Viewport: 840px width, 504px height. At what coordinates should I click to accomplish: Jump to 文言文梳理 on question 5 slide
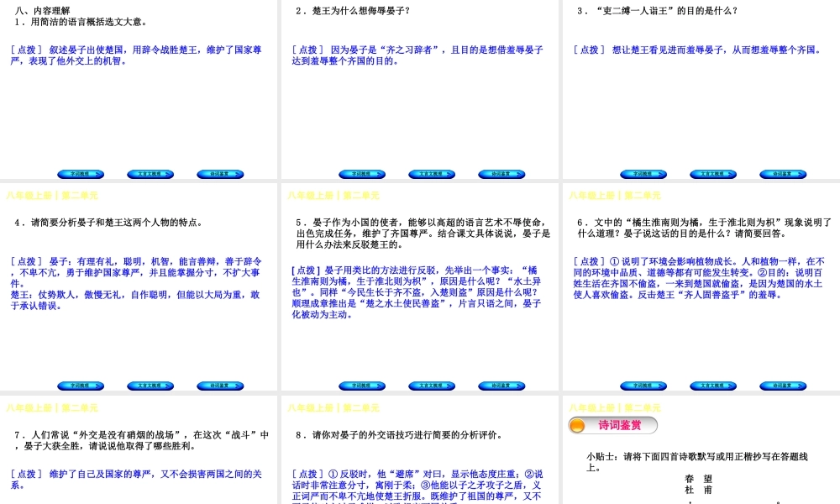432,386
